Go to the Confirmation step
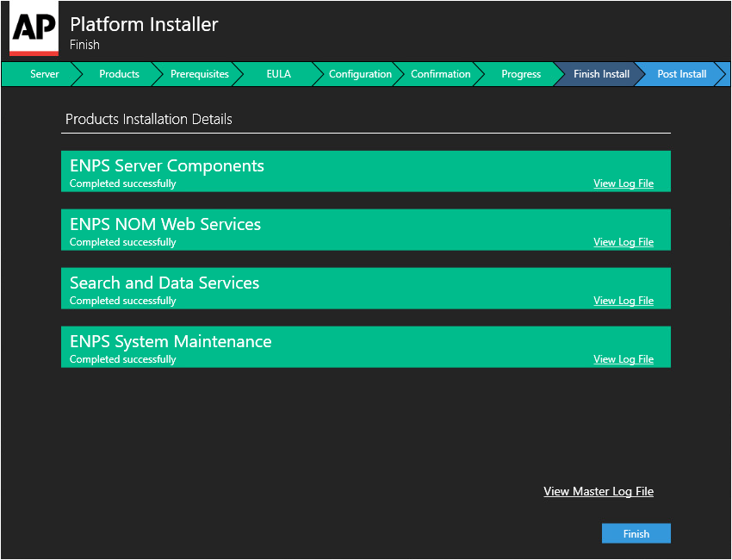The width and height of the screenshot is (732, 560). tap(440, 74)
